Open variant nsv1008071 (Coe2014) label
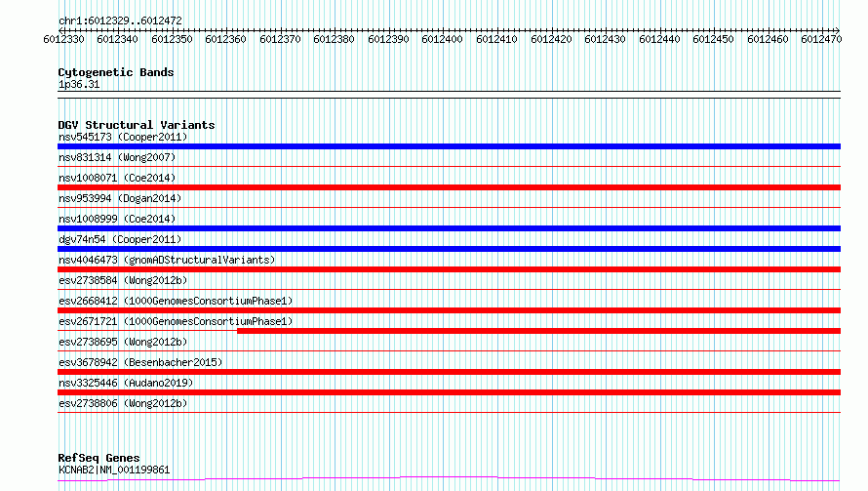868x491 pixels. 117,178
